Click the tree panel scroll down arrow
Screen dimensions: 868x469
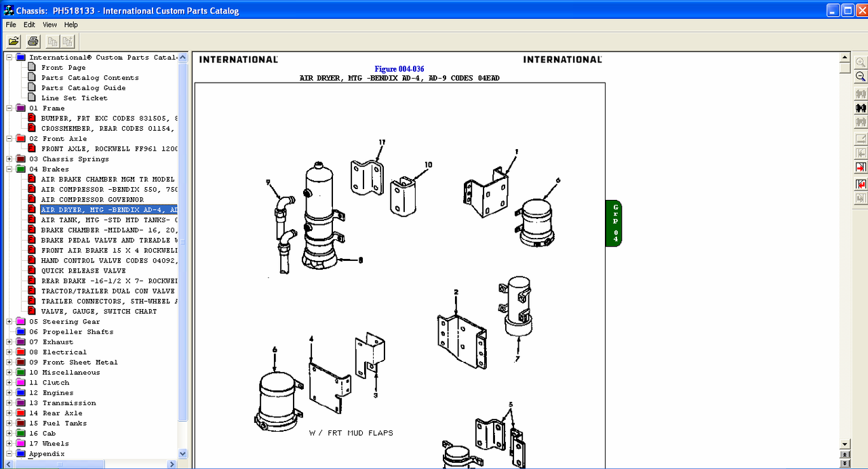[182, 453]
